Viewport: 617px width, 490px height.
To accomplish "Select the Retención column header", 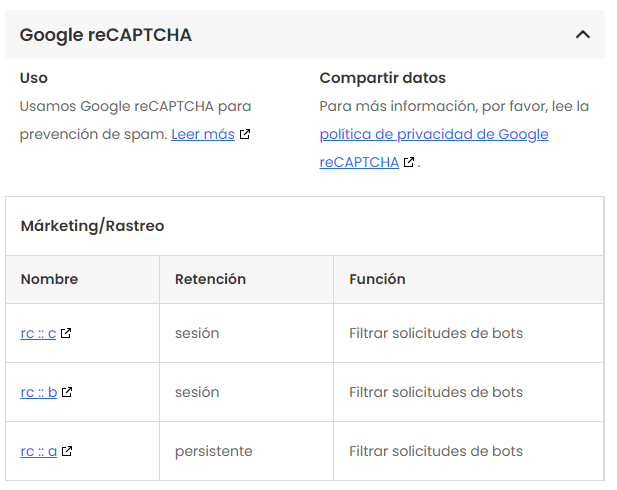I will click(x=210, y=279).
